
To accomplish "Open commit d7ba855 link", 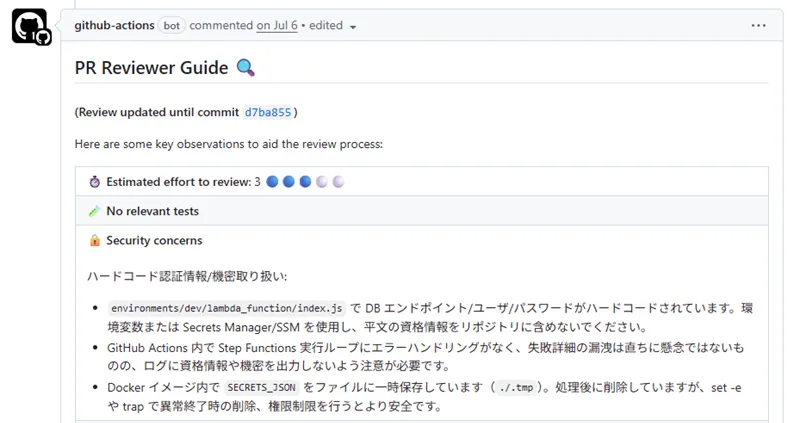I will coord(268,112).
